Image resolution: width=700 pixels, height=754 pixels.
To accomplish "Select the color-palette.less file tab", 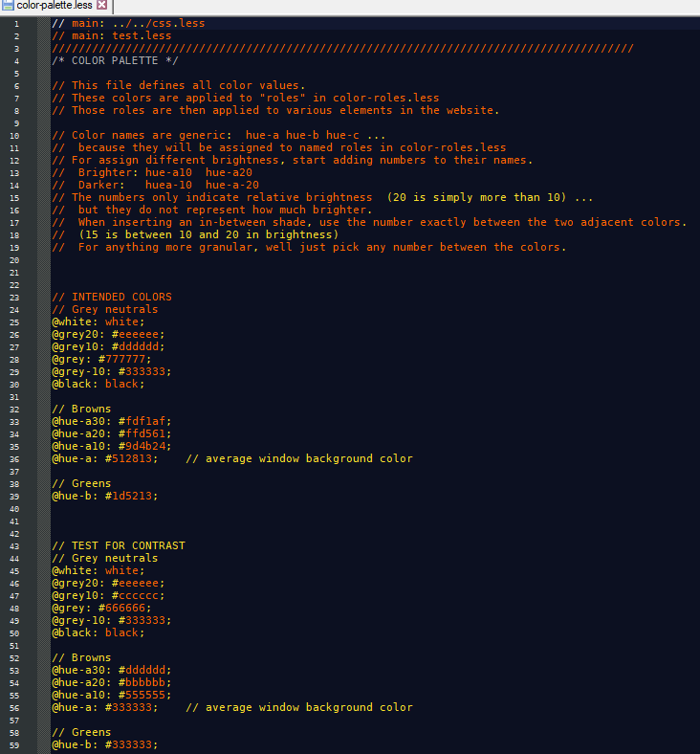I will click(x=55, y=6).
